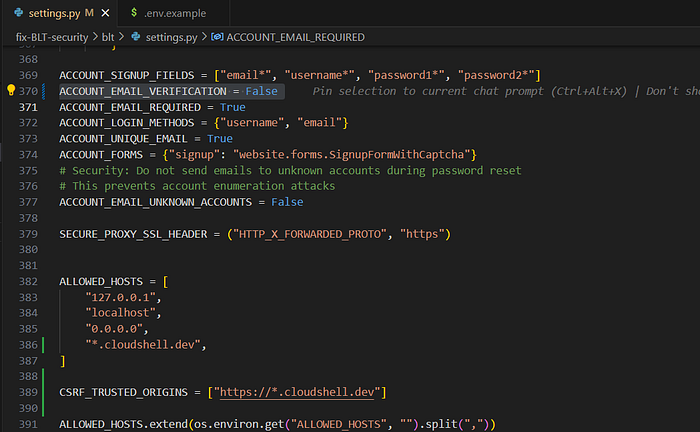Switch to the .env.example tab
The width and height of the screenshot is (700, 432).
(175, 13)
